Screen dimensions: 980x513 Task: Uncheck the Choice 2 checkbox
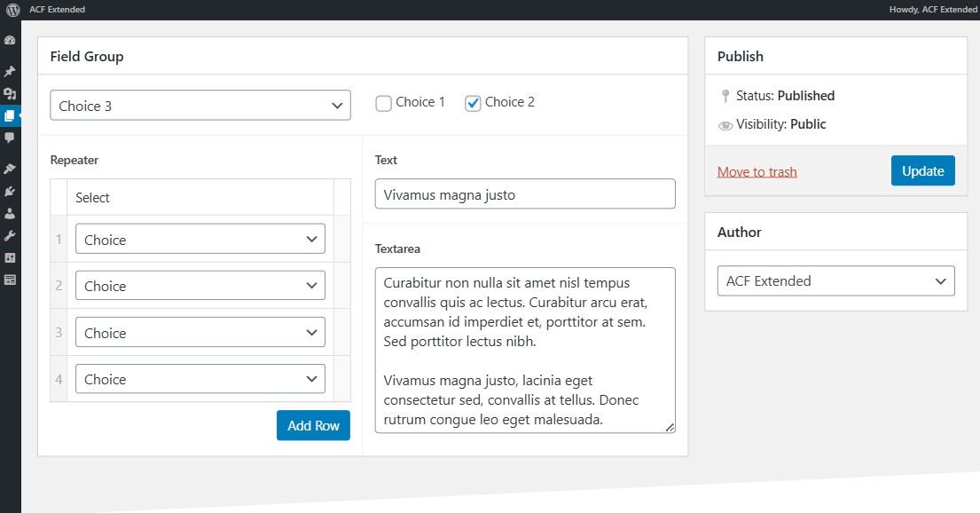pyautogui.click(x=473, y=103)
